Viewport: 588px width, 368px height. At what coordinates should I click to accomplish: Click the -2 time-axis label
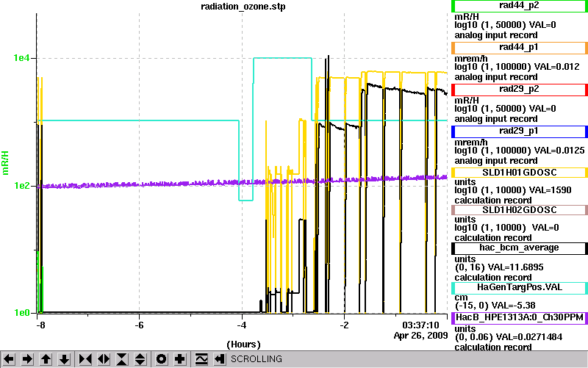(x=344, y=325)
